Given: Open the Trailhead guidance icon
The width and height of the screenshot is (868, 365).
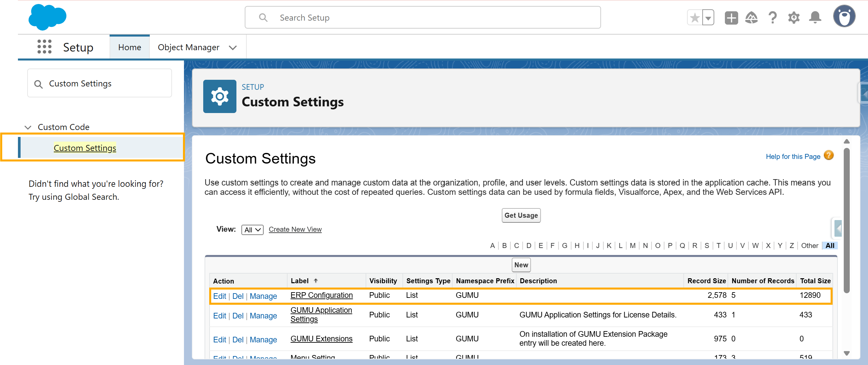Looking at the screenshot, I should point(751,18).
